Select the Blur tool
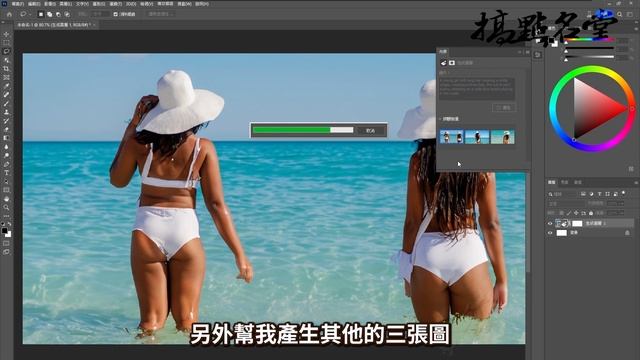 pos(6,147)
